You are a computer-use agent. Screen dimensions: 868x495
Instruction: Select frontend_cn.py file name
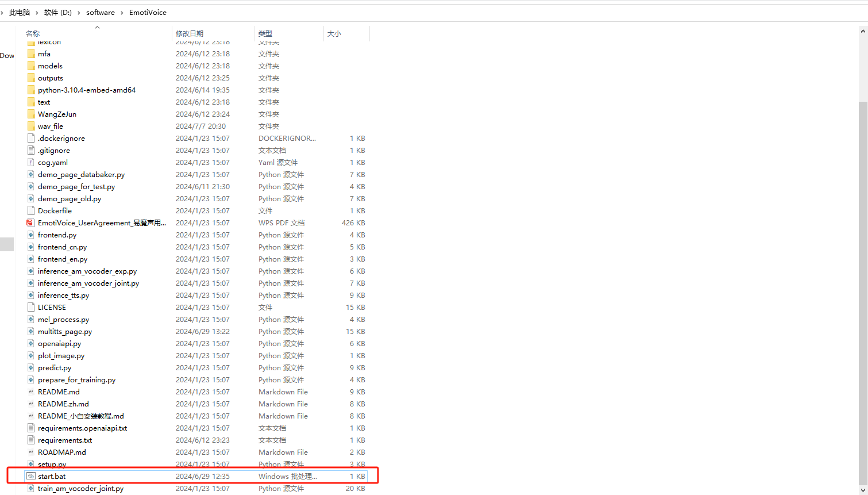[63, 247]
